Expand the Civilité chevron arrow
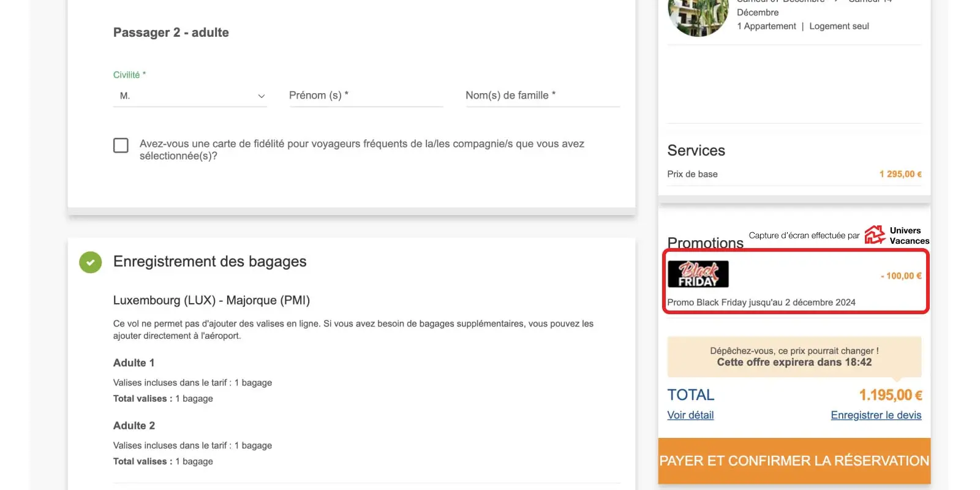This screenshot has width=980, height=490. coord(262,96)
